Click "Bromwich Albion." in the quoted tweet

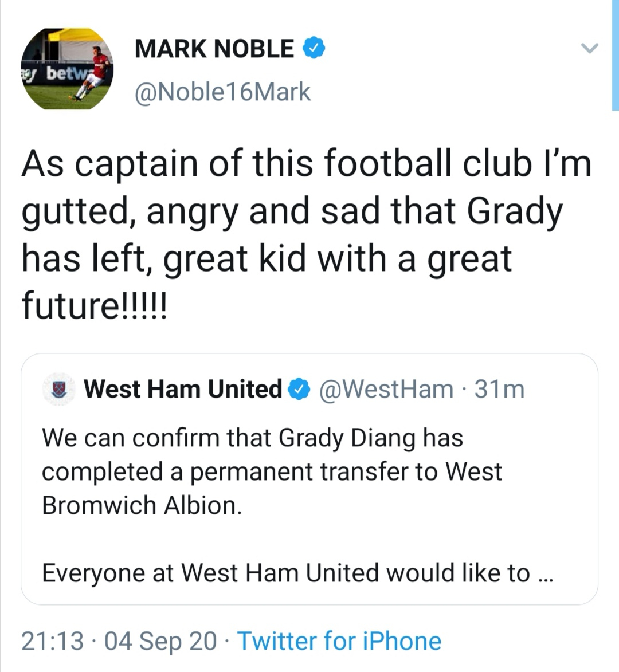point(142,505)
